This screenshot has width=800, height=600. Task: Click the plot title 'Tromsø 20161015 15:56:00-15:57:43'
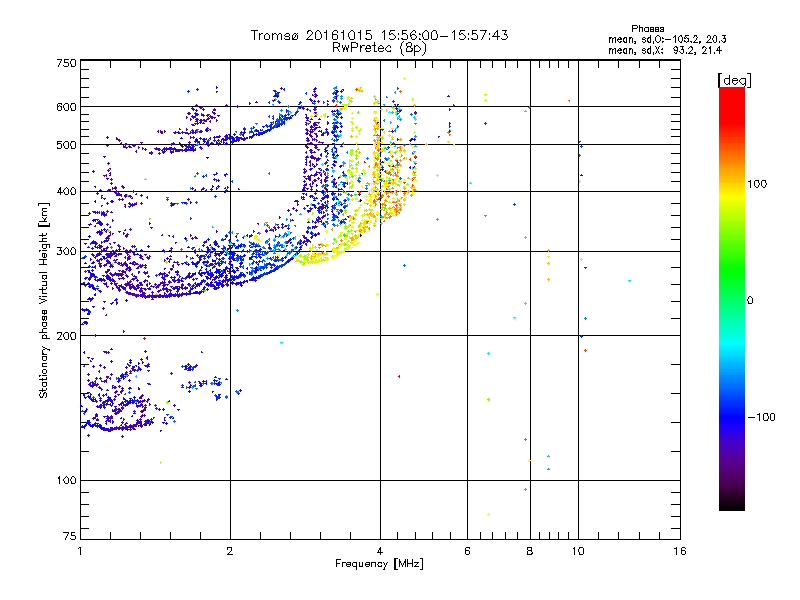[x=379, y=35]
